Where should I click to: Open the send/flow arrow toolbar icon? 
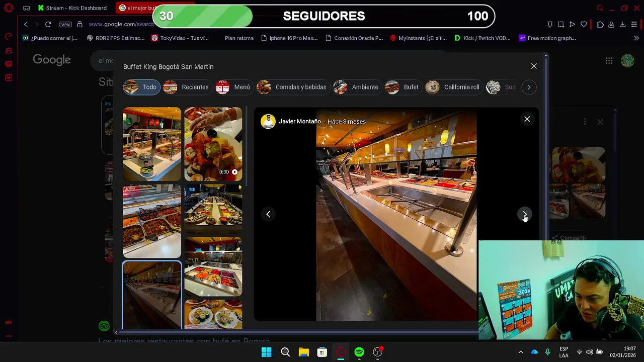[x=572, y=24]
